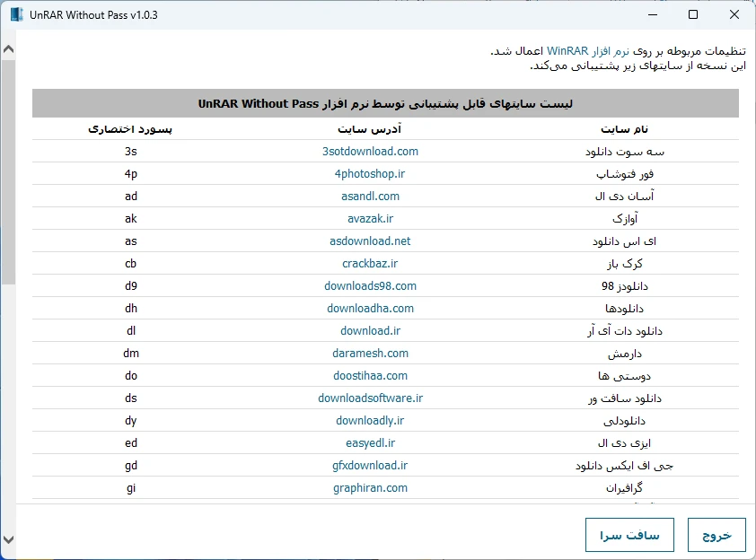The width and height of the screenshot is (756, 560).
Task: Click the خروج exit button
Action: 716,535
